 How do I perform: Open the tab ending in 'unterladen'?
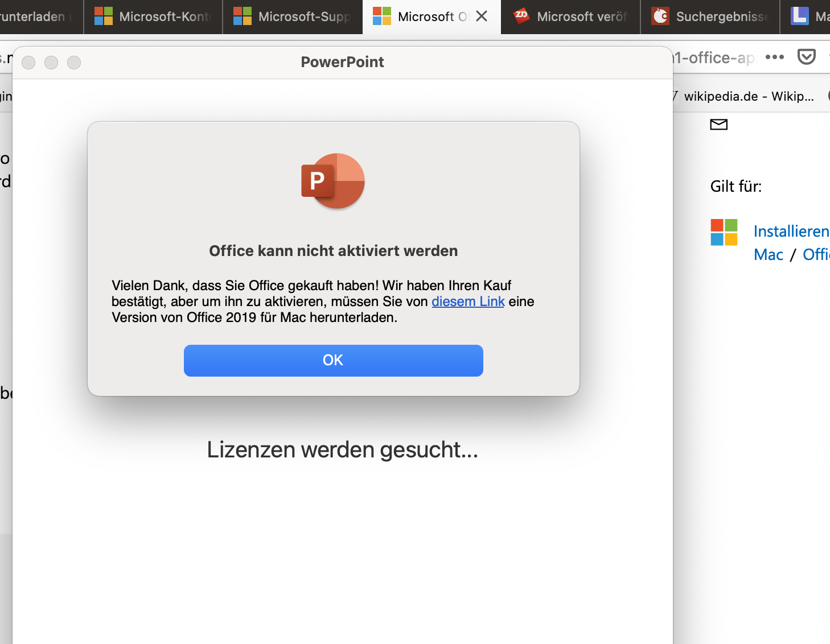[x=41, y=16]
